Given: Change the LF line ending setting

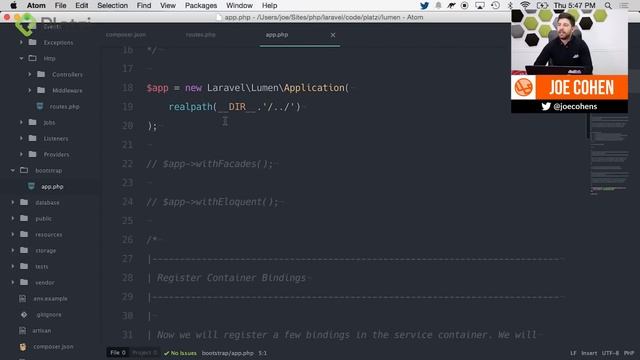Looking at the screenshot, I should 573,353.
